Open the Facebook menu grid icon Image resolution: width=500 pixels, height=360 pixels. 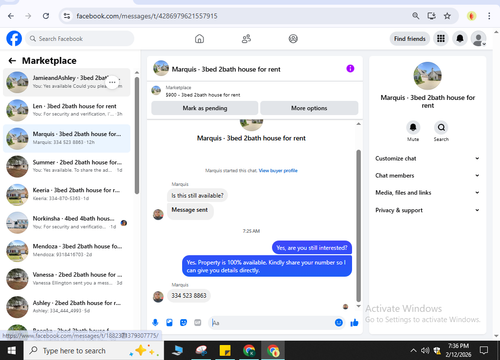[x=441, y=39]
